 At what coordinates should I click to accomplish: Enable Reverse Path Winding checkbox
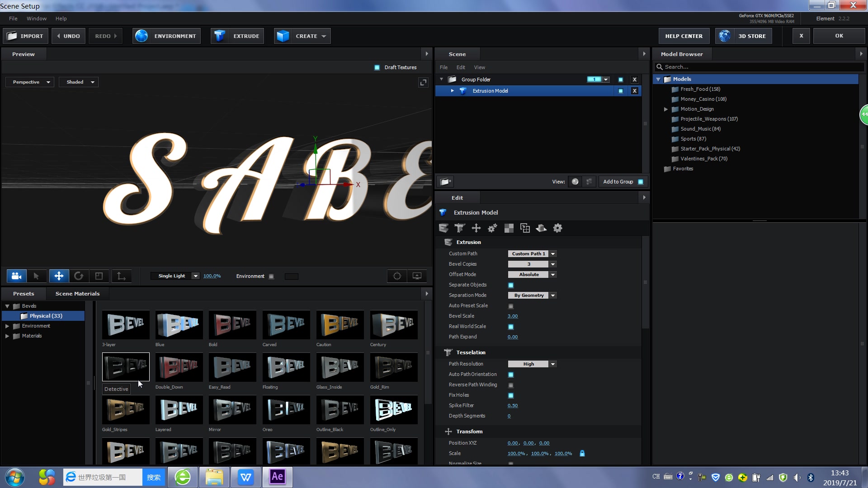(x=511, y=385)
